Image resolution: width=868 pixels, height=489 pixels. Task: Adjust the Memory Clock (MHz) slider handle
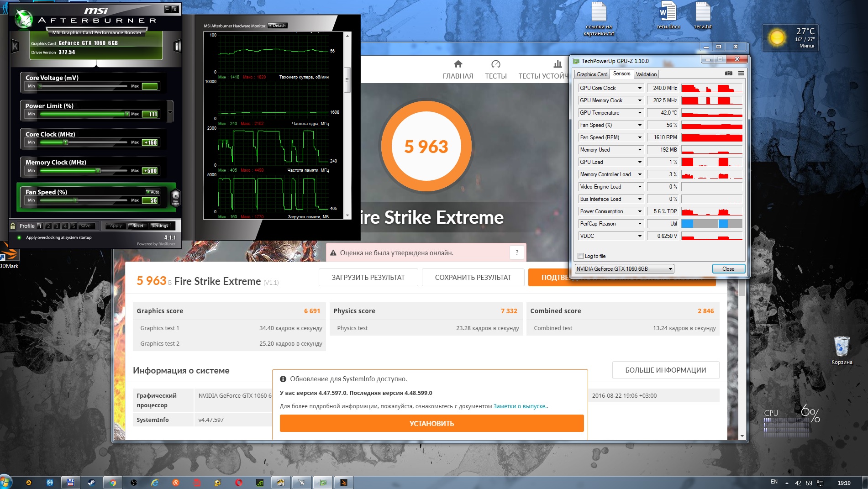[98, 171]
